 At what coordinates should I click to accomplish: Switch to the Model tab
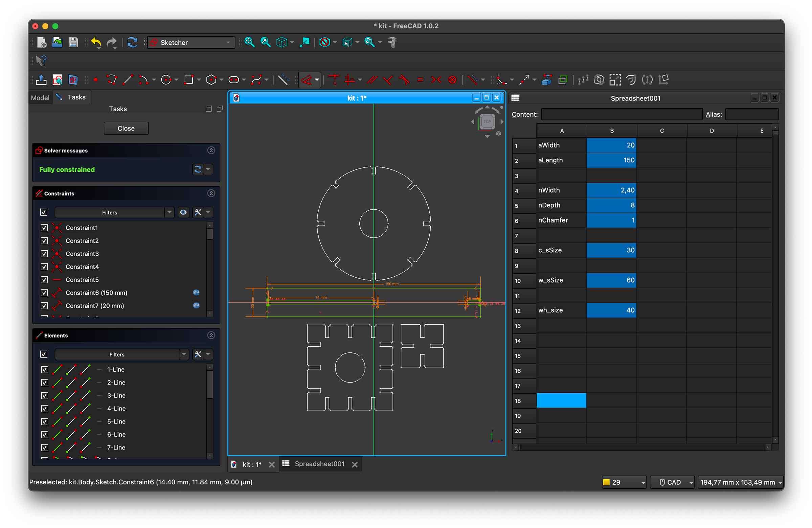40,97
